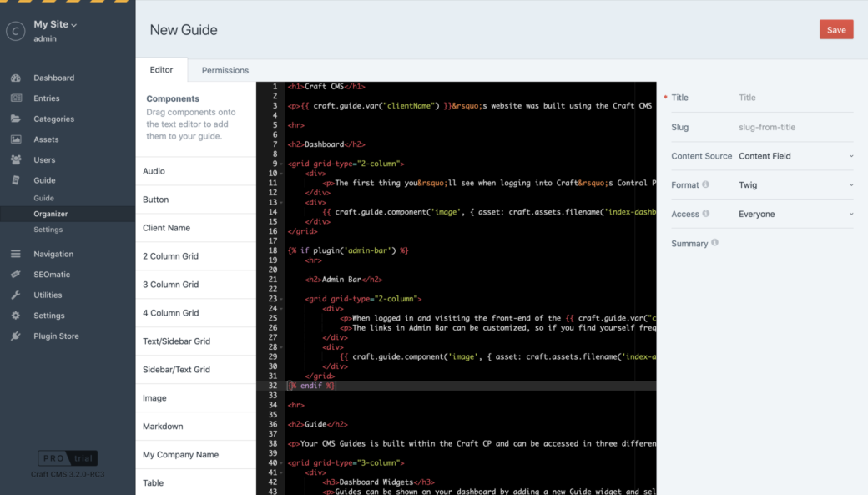Click the Assets image icon
Viewport: 868px width, 495px height.
point(16,139)
